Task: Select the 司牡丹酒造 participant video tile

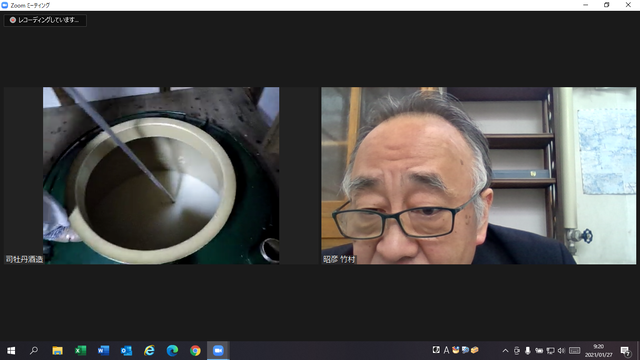Action: coord(161,176)
